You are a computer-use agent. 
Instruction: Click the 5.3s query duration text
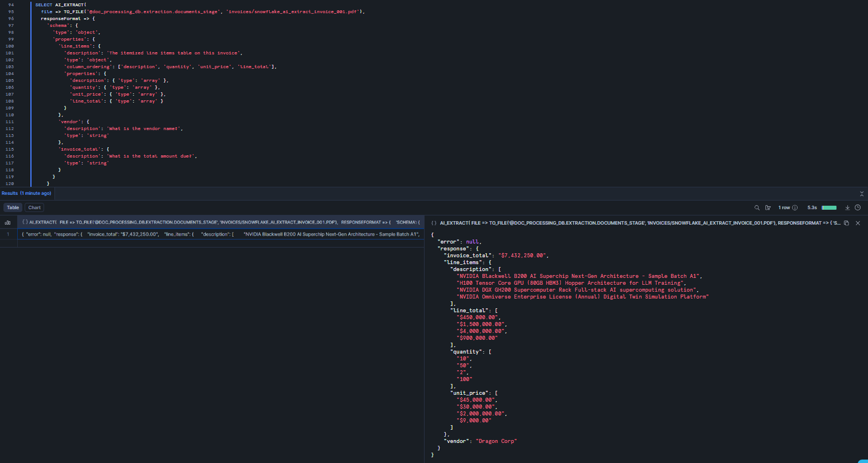[811, 207]
